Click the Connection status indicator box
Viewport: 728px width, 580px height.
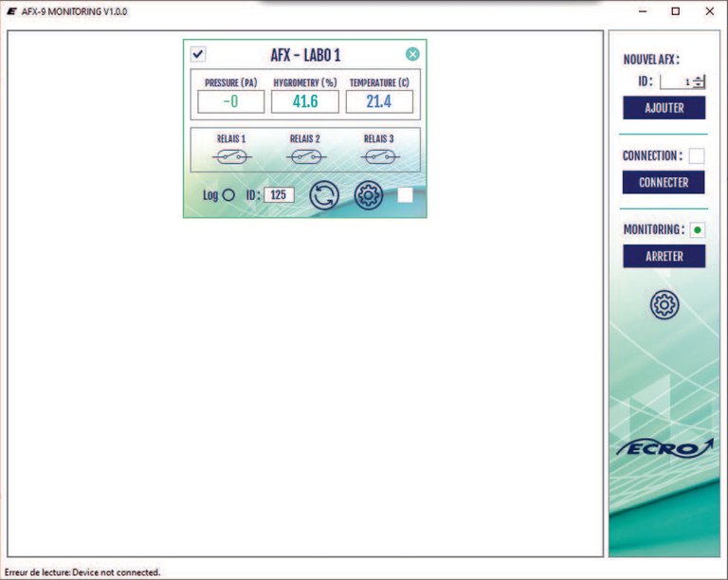(697, 156)
